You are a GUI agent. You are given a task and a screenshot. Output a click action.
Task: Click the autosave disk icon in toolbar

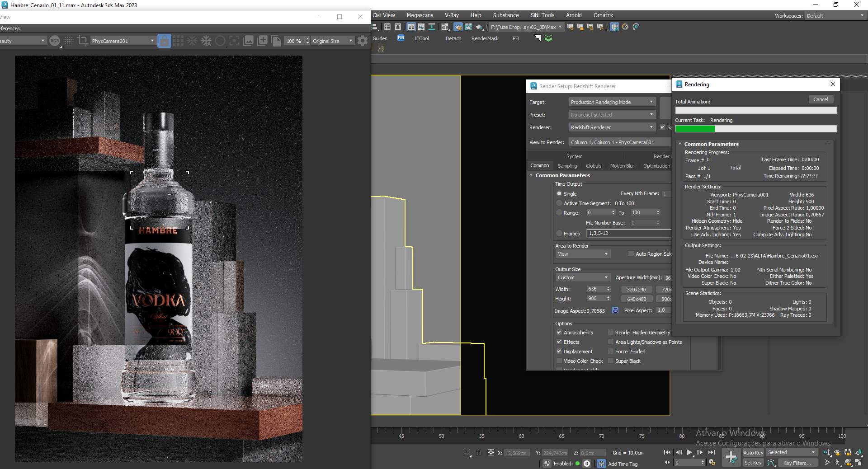pos(614,27)
